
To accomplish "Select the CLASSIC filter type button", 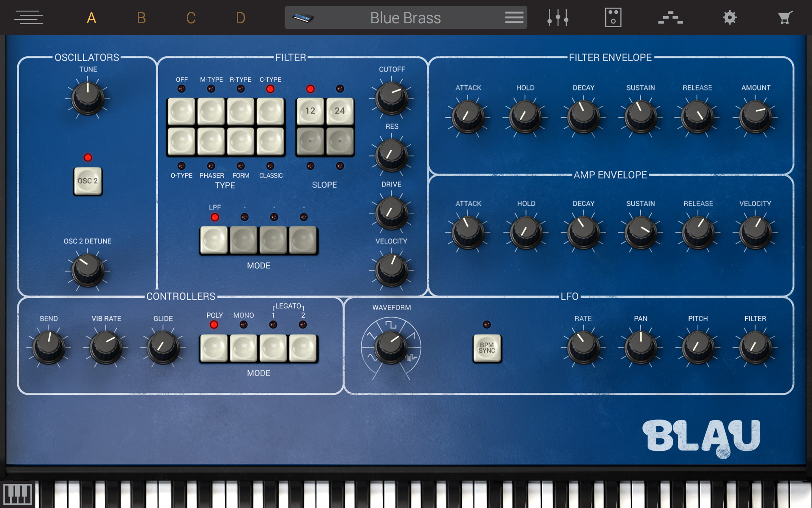I will pos(270,141).
